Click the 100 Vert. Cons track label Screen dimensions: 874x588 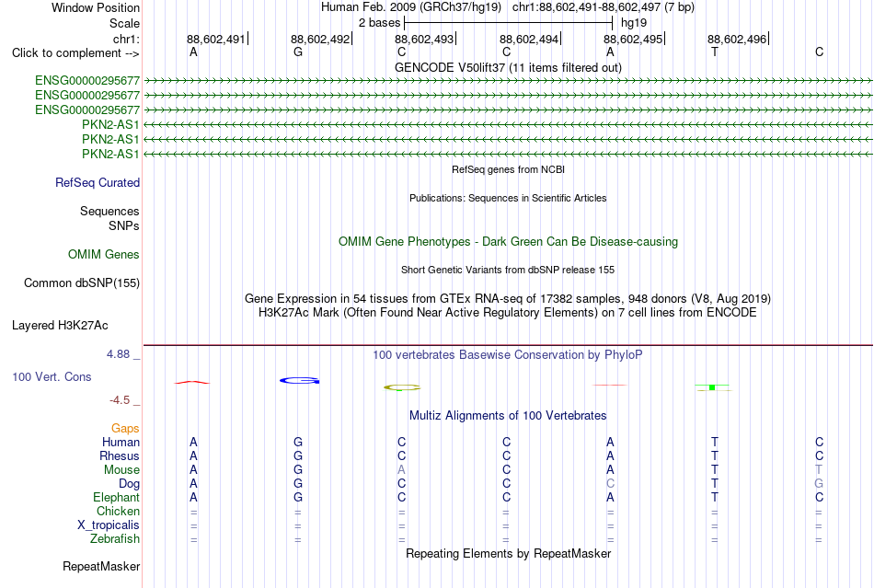pyautogui.click(x=52, y=376)
